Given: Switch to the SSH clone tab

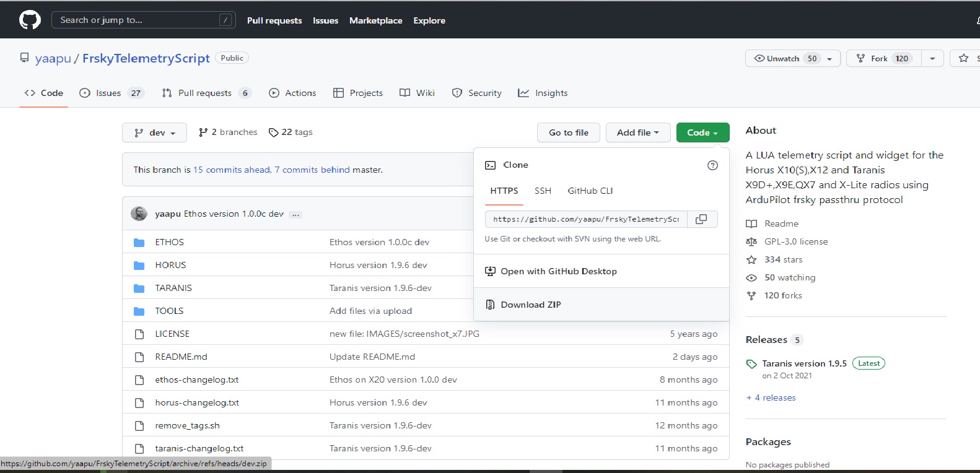Looking at the screenshot, I should [x=543, y=191].
